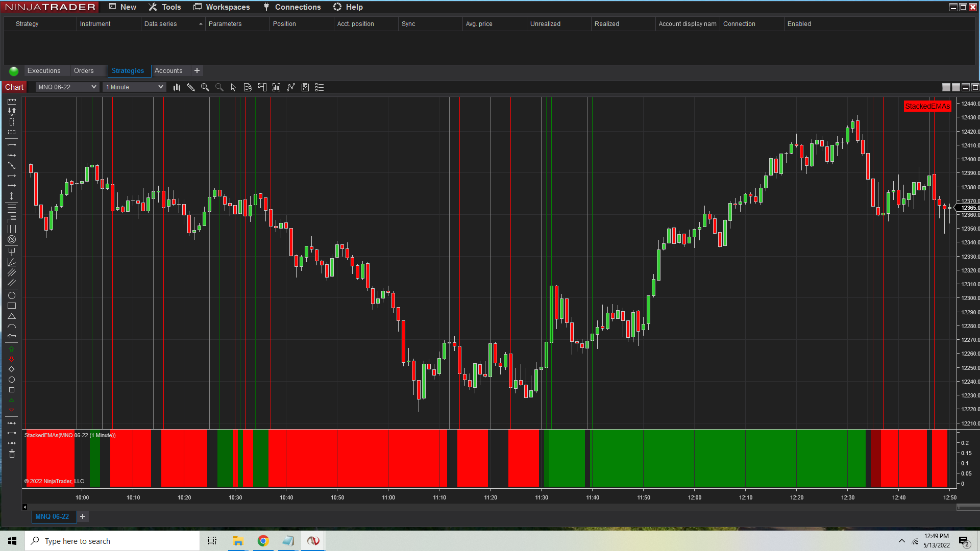Select the ellipse drawing tool
Image resolution: width=980 pixels, height=551 pixels.
pyautogui.click(x=12, y=295)
